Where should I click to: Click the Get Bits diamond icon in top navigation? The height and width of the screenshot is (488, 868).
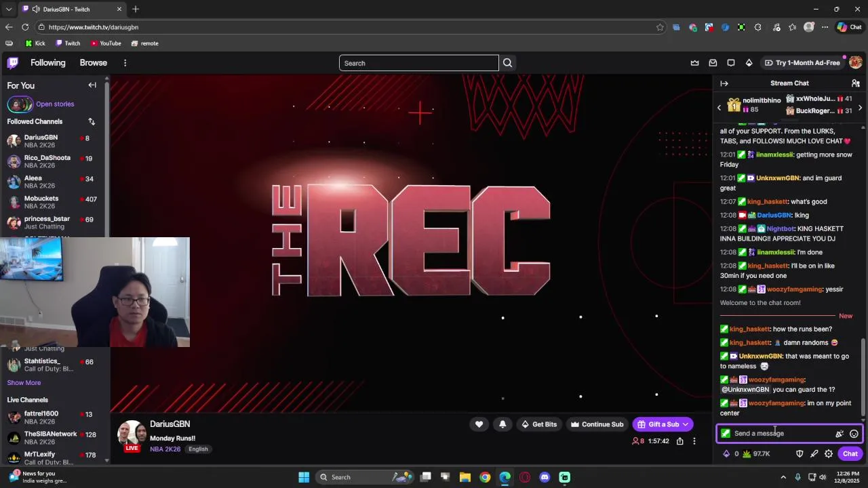[x=749, y=63]
